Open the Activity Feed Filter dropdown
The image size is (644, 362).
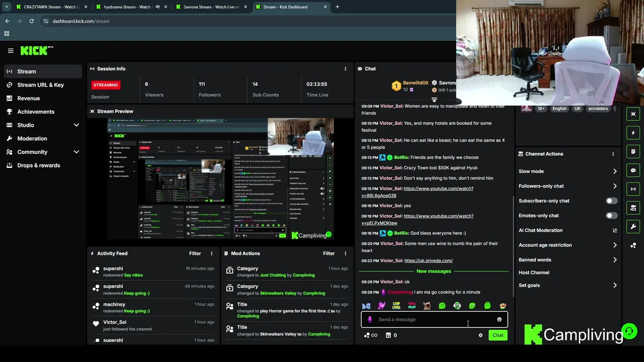(x=195, y=253)
